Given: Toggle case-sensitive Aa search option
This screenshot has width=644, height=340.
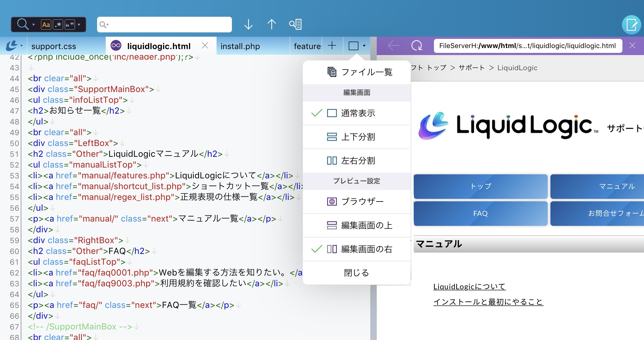Looking at the screenshot, I should pos(46,25).
